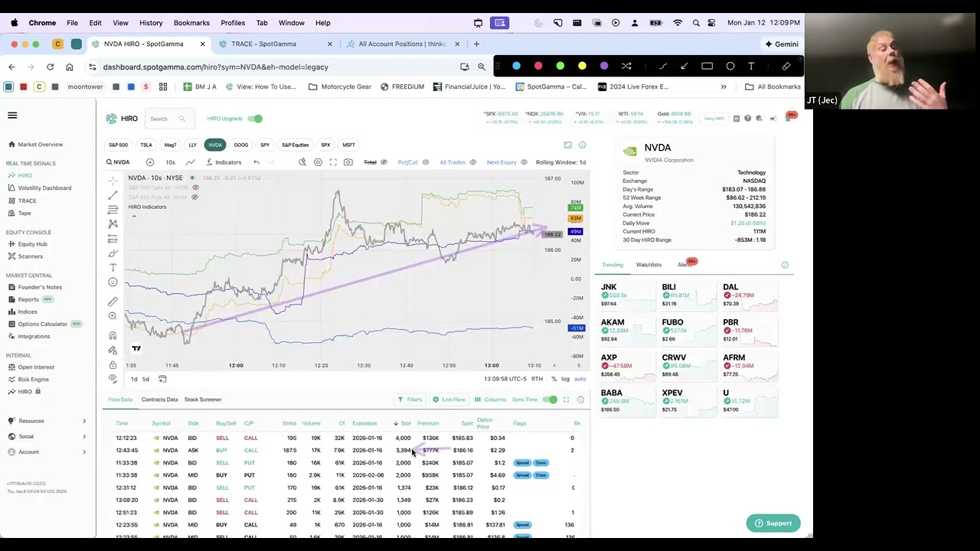Click the Live Flow button

tap(449, 399)
